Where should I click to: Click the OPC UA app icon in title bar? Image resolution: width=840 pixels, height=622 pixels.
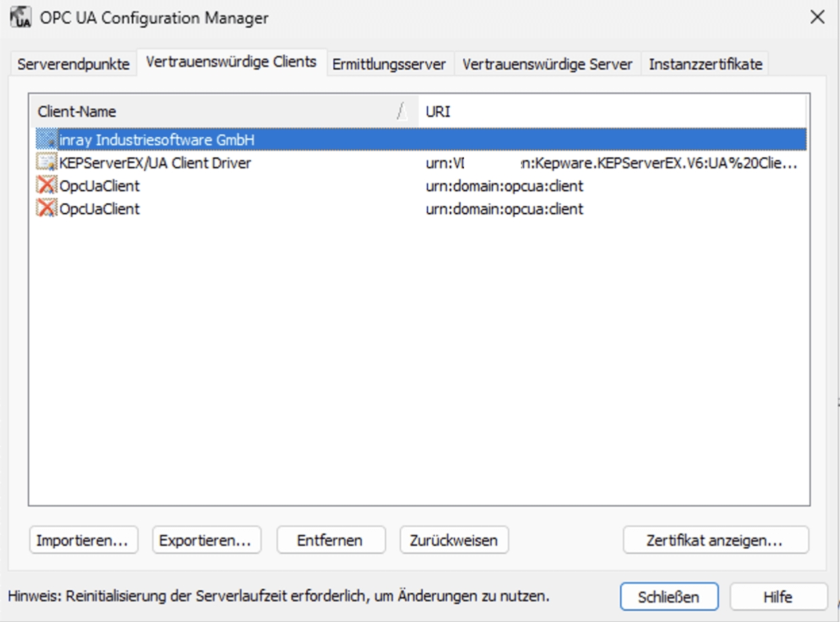tap(21, 18)
